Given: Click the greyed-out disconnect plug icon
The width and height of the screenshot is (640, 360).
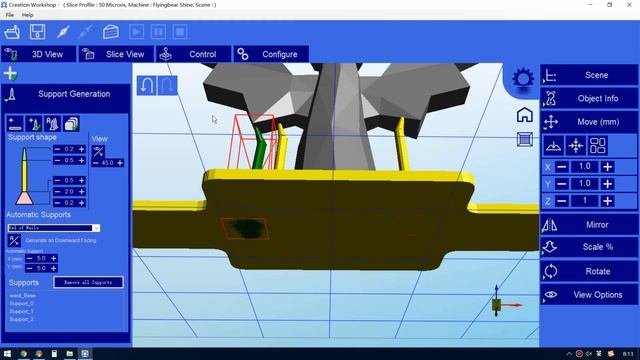Looking at the screenshot, I should coord(85,32).
